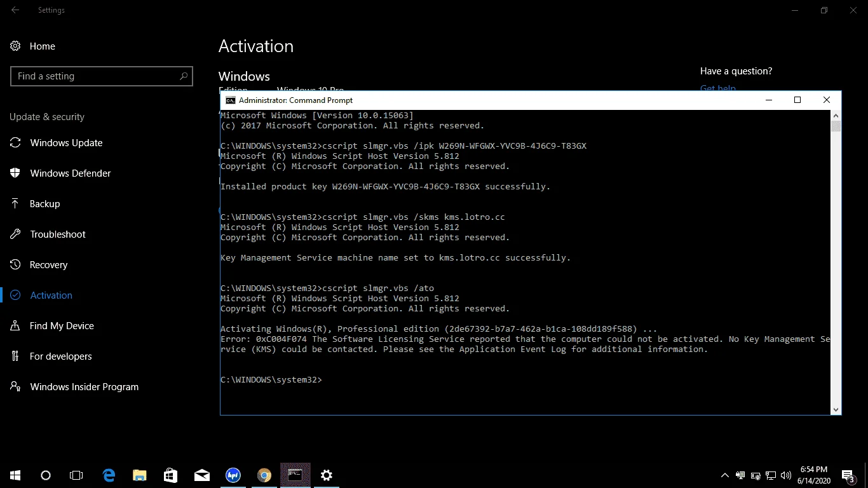Open the Windows Start menu
The image size is (868, 488).
15,475
